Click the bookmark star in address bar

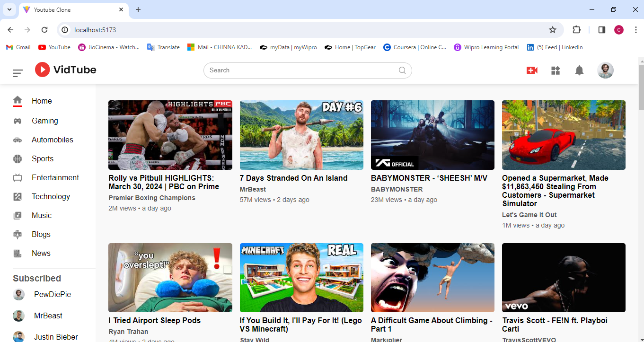553,29
